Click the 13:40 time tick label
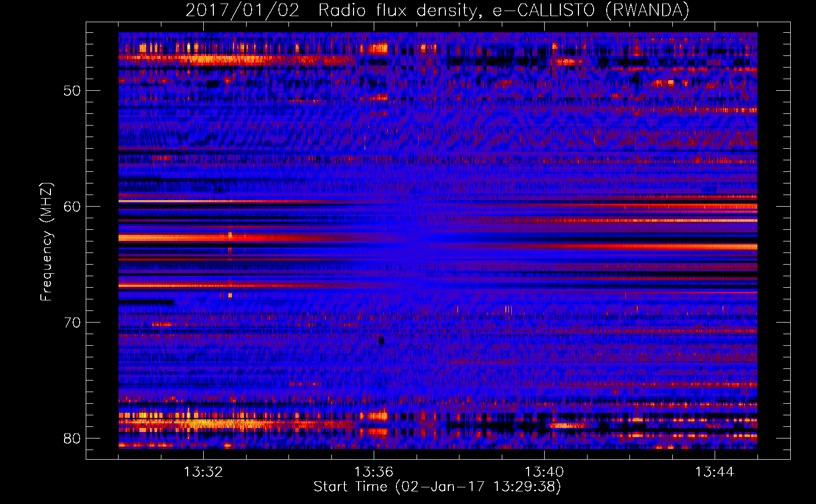Image resolution: width=816 pixels, height=504 pixels. click(x=544, y=472)
